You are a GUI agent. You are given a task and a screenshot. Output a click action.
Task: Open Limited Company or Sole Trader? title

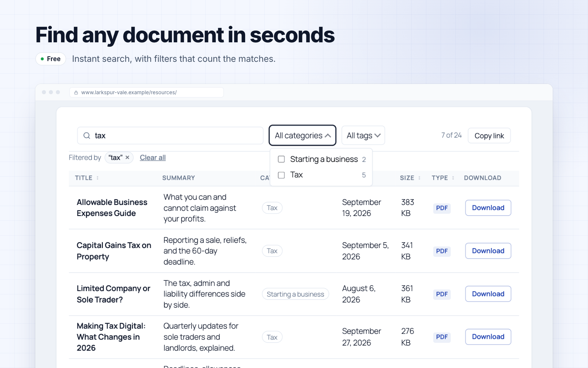pos(114,294)
